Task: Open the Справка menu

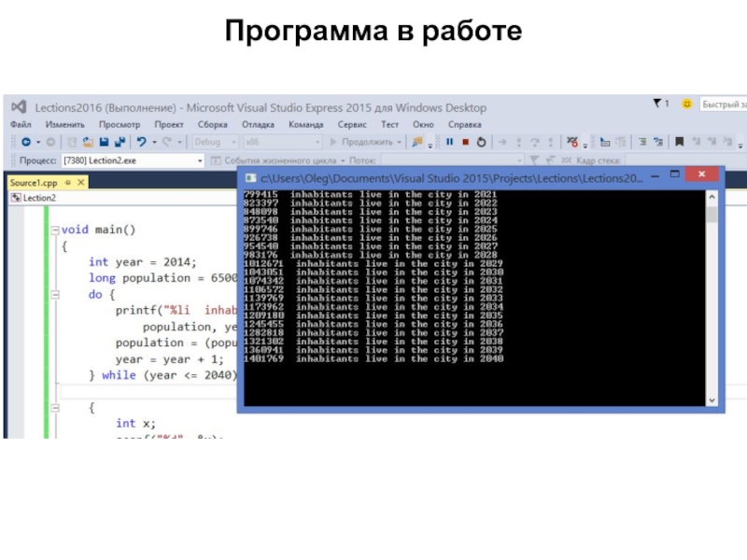Action: (464, 125)
